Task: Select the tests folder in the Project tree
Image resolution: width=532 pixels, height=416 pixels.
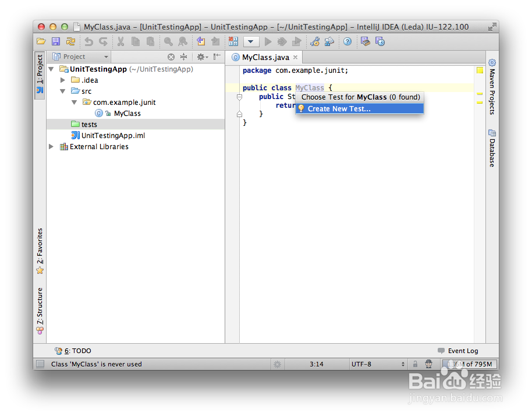Action: pyautogui.click(x=90, y=124)
